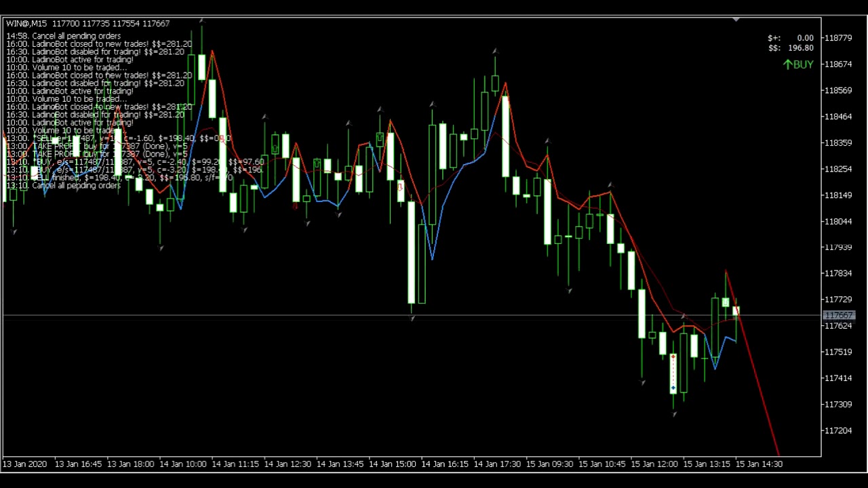Click price scale label 118464
Image resolution: width=868 pixels, height=488 pixels.
tap(839, 117)
